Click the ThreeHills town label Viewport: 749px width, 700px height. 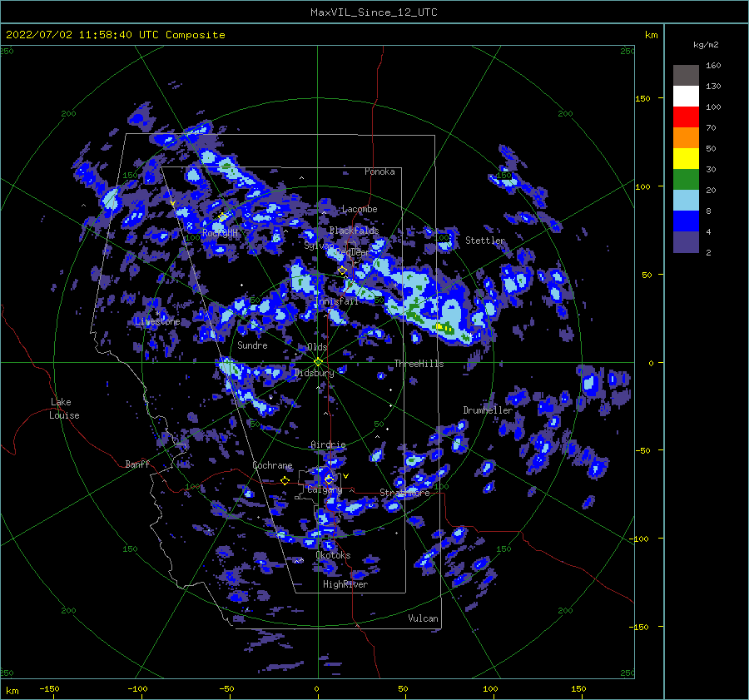[419, 364]
